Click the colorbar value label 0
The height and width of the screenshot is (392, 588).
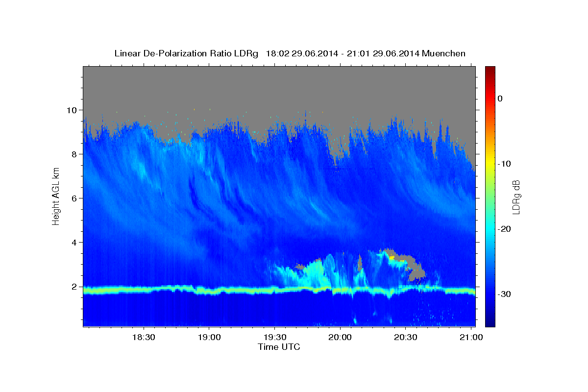click(500, 98)
